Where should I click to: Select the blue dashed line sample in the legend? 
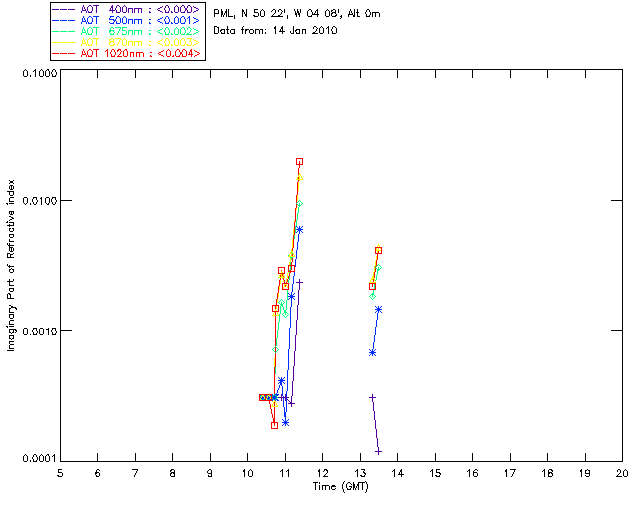(x=64, y=20)
